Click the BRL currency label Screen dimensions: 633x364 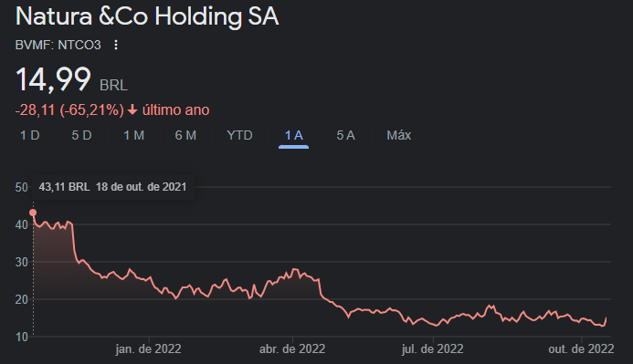click(x=113, y=86)
